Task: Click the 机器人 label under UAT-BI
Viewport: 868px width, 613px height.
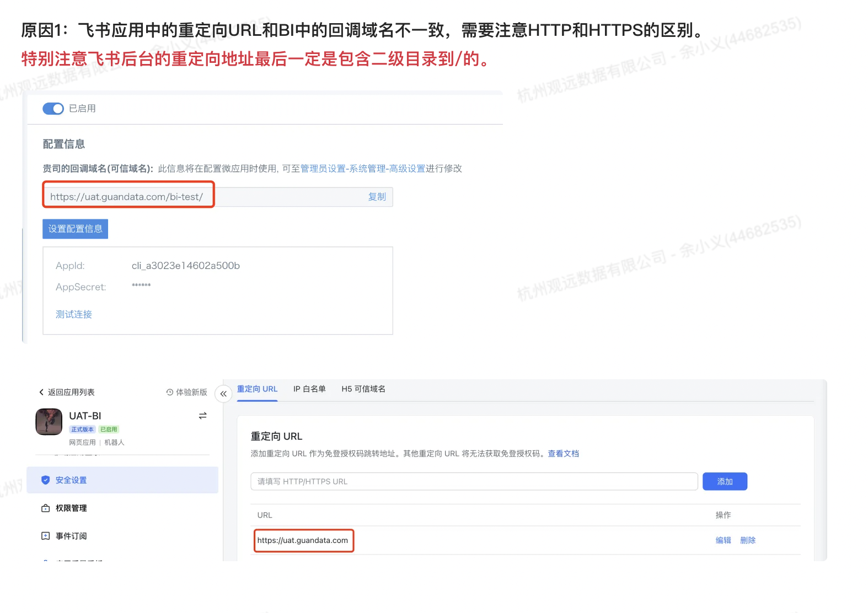Action: click(x=115, y=443)
